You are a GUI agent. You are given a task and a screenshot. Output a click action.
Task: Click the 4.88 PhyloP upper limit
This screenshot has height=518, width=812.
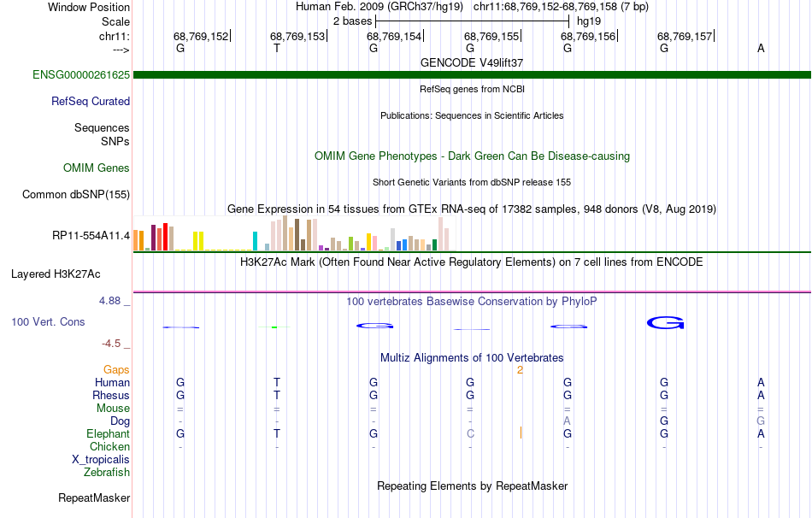pos(109,301)
